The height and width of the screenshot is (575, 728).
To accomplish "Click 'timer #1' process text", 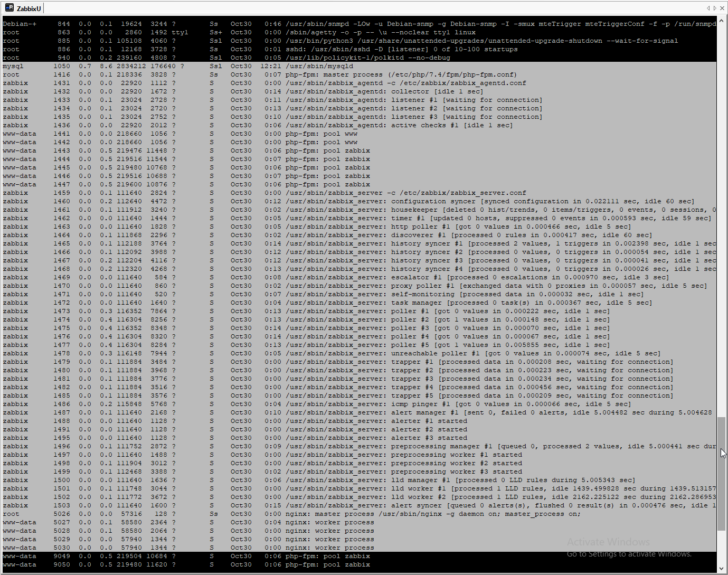I will click(408, 218).
